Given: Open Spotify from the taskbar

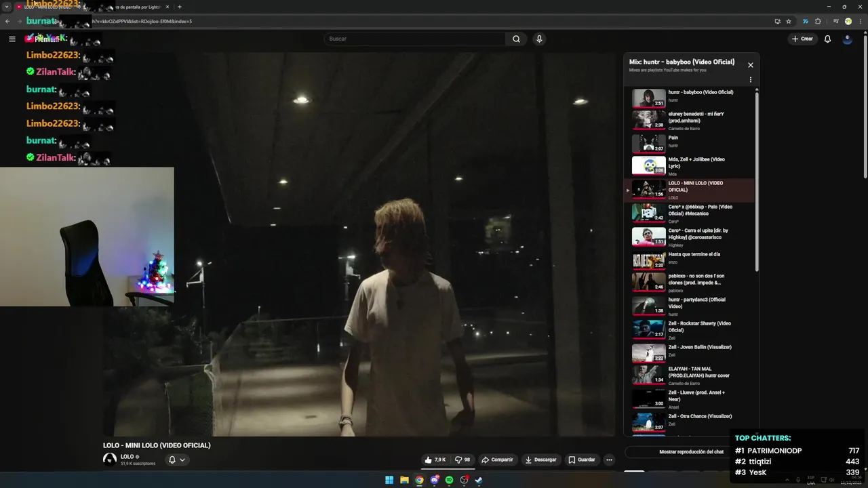Looking at the screenshot, I should pos(449,480).
